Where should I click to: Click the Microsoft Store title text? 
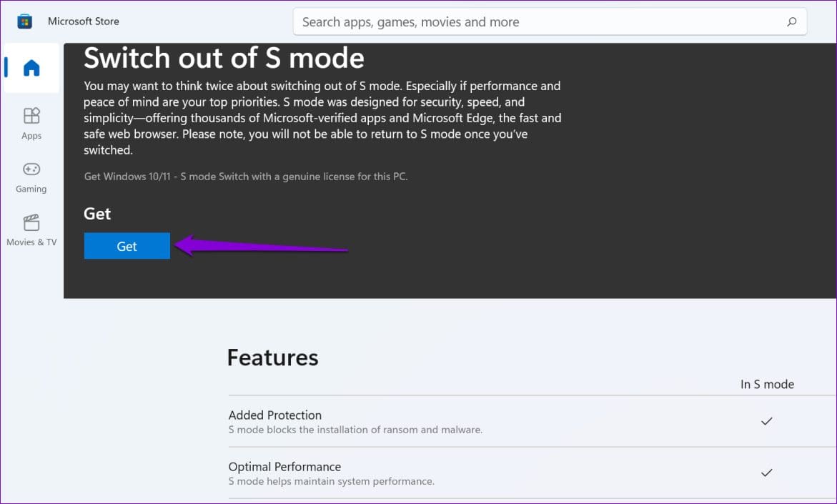point(84,21)
